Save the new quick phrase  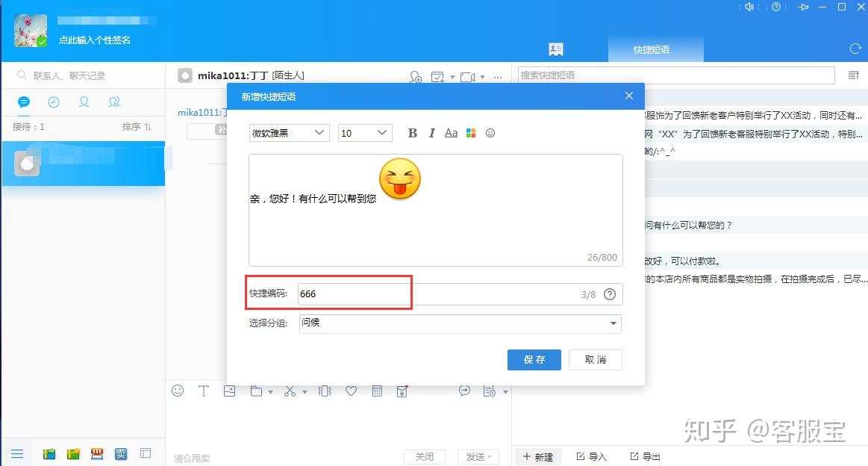[x=534, y=360]
